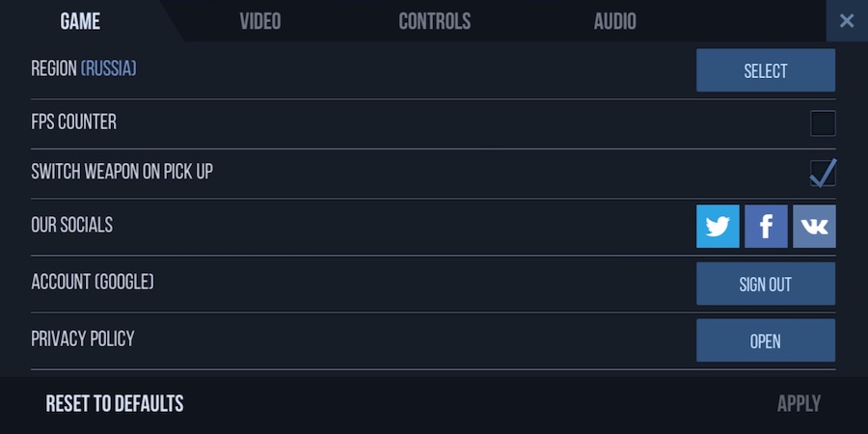The height and width of the screenshot is (434, 868).
Task: Switch to the Audio tab
Action: (615, 21)
